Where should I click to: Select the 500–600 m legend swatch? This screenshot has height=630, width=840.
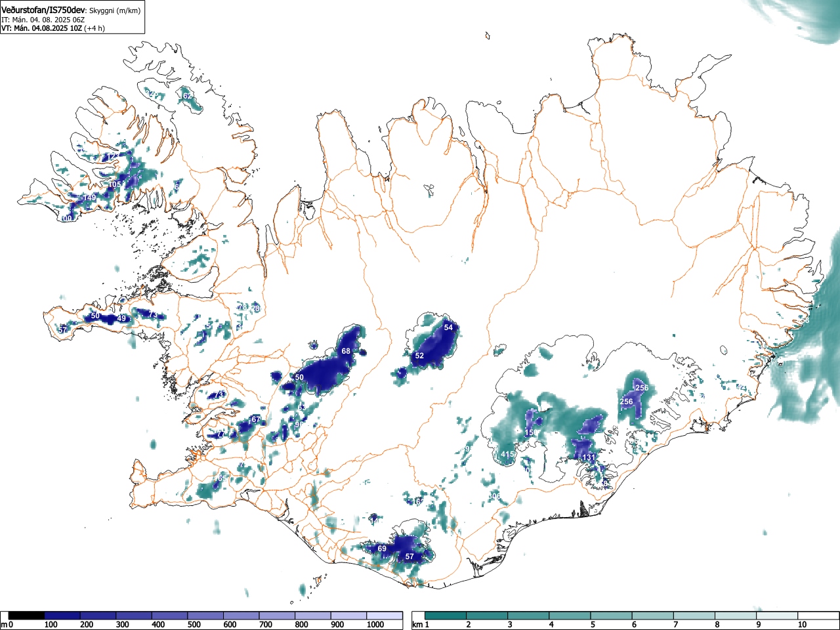click(205, 616)
